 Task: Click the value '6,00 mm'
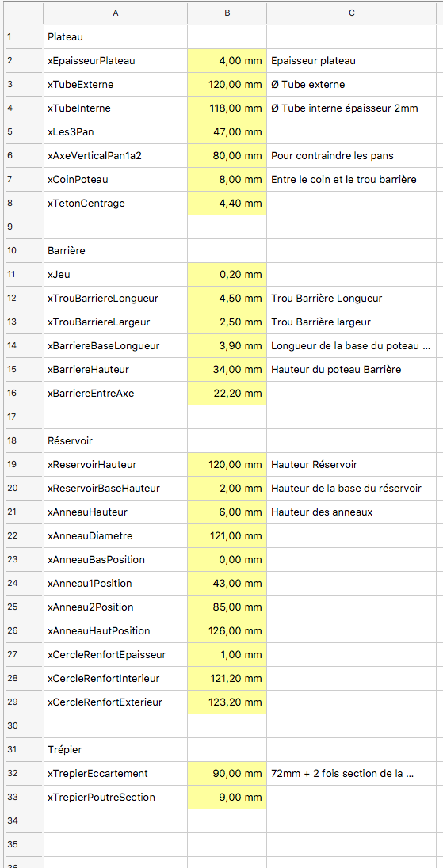coord(227,512)
